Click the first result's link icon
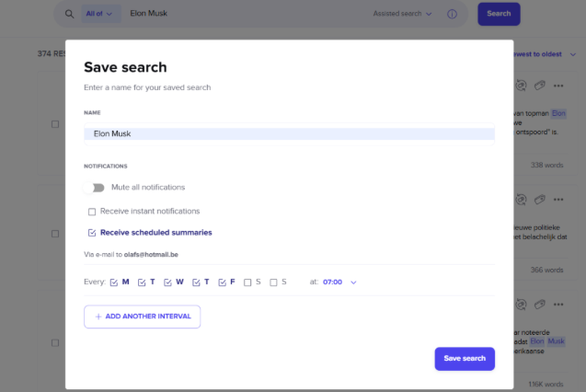 coord(541,85)
